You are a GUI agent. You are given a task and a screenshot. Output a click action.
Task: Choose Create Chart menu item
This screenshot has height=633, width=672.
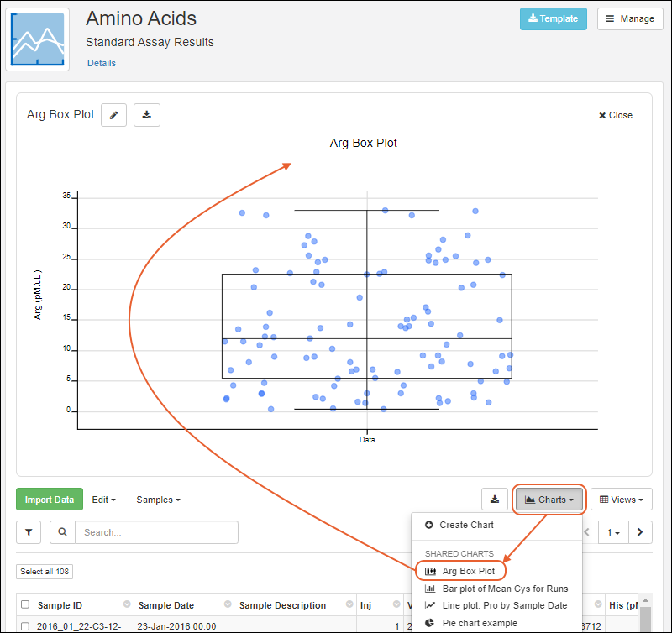[466, 525]
